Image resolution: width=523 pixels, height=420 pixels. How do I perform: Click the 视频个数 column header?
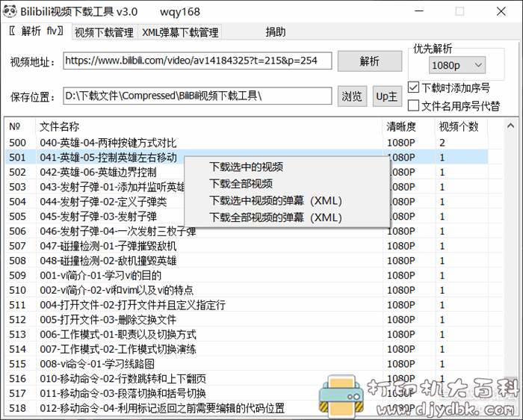[x=462, y=126]
